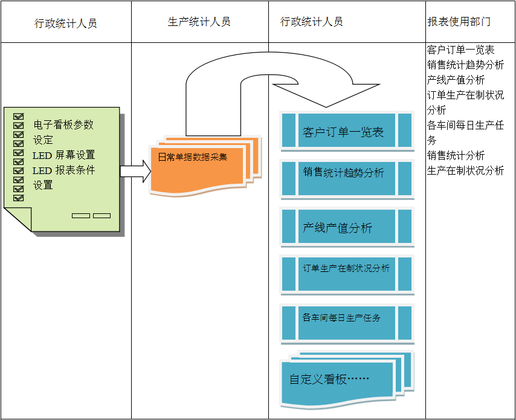
Task: Click a small rectangle at sticky note bottom
Action: (x=82, y=215)
